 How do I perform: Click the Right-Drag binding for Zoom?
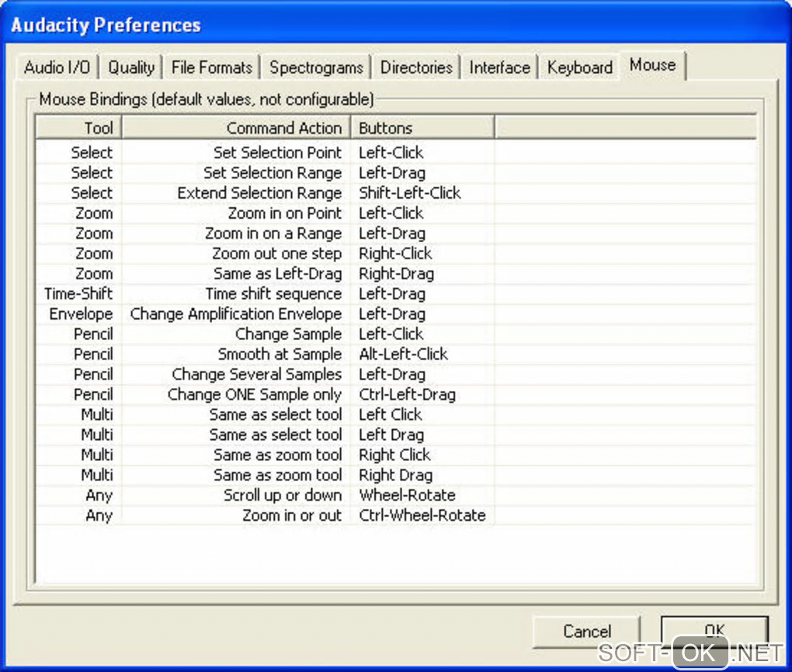coord(396,274)
